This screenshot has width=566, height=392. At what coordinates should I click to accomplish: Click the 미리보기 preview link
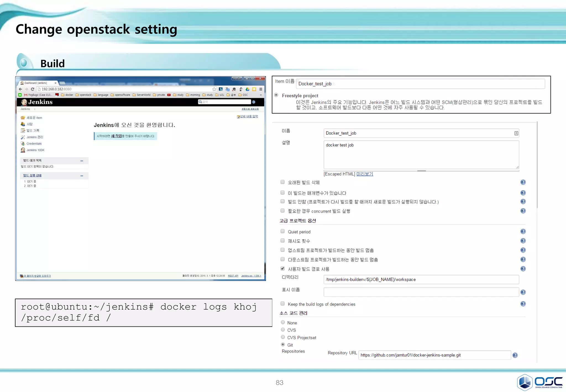click(365, 174)
